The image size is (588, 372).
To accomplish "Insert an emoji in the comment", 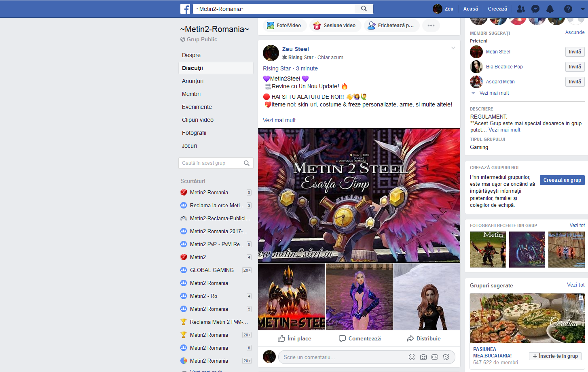I will click(412, 357).
